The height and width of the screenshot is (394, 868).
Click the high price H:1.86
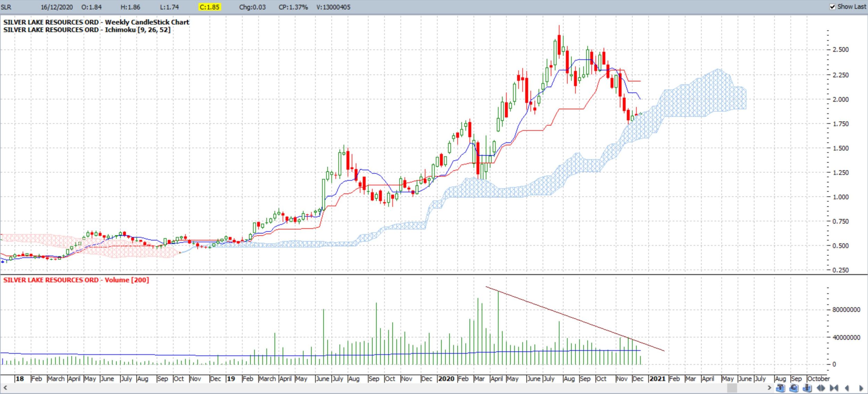pos(130,7)
